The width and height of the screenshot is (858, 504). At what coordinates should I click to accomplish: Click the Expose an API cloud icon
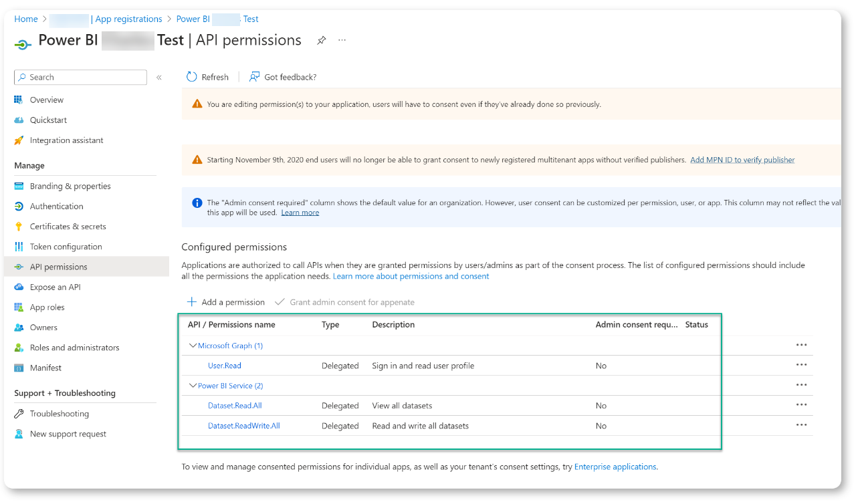click(19, 287)
